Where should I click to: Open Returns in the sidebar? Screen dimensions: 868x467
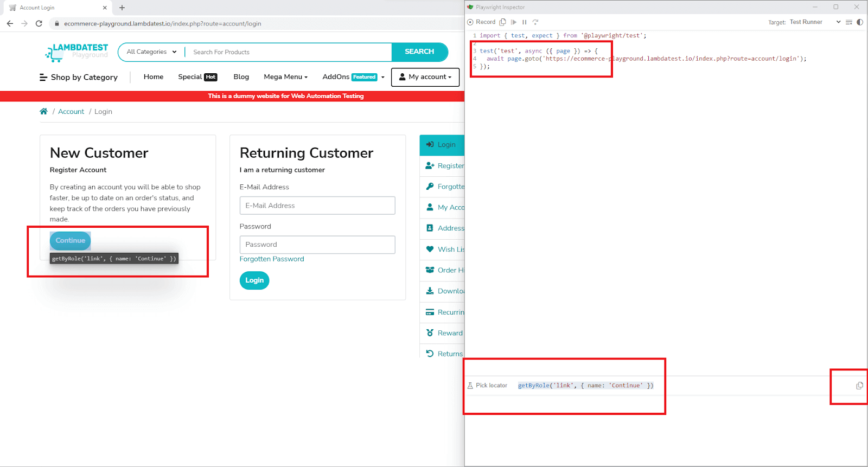[442, 354]
